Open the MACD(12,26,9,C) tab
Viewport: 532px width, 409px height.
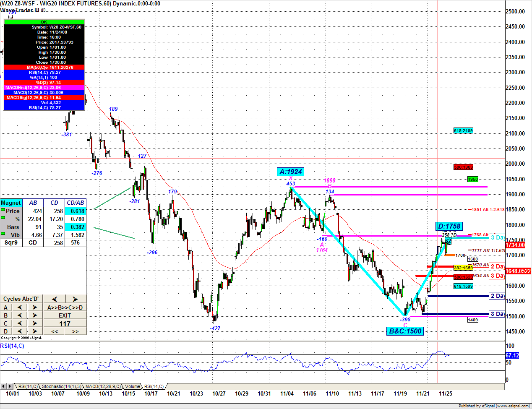pyautogui.click(x=103, y=386)
